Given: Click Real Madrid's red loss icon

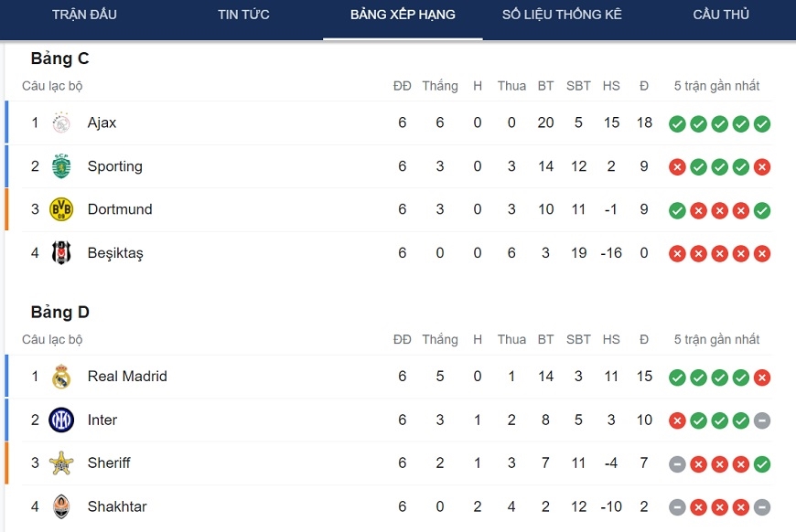Looking at the screenshot, I should [761, 378].
